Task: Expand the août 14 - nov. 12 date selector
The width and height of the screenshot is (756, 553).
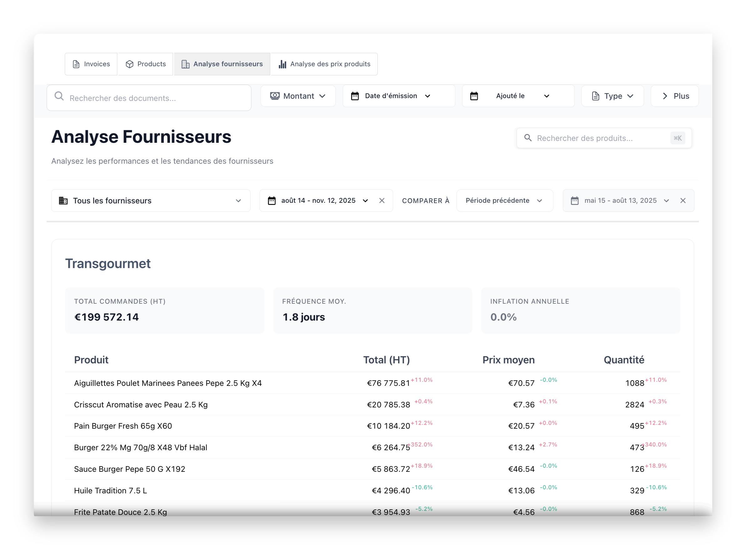Action: pyautogui.click(x=365, y=201)
